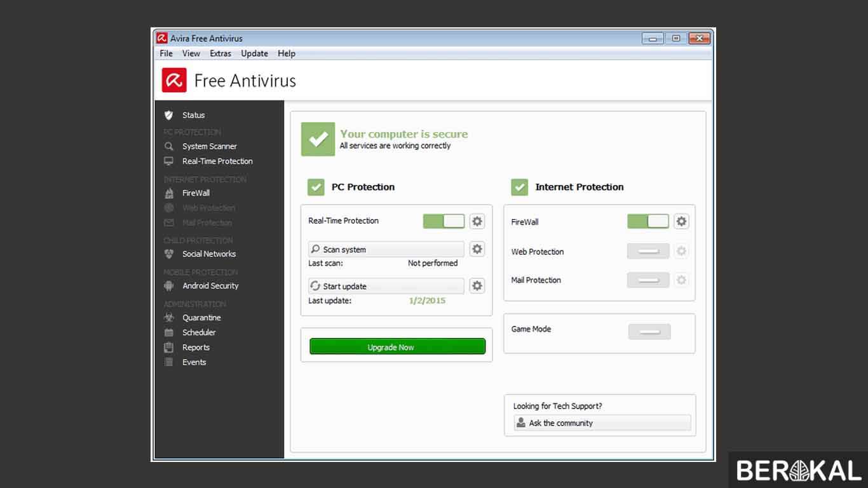The width and height of the screenshot is (868, 488).
Task: Click the disabled Web Protection gear
Action: pyautogui.click(x=681, y=251)
